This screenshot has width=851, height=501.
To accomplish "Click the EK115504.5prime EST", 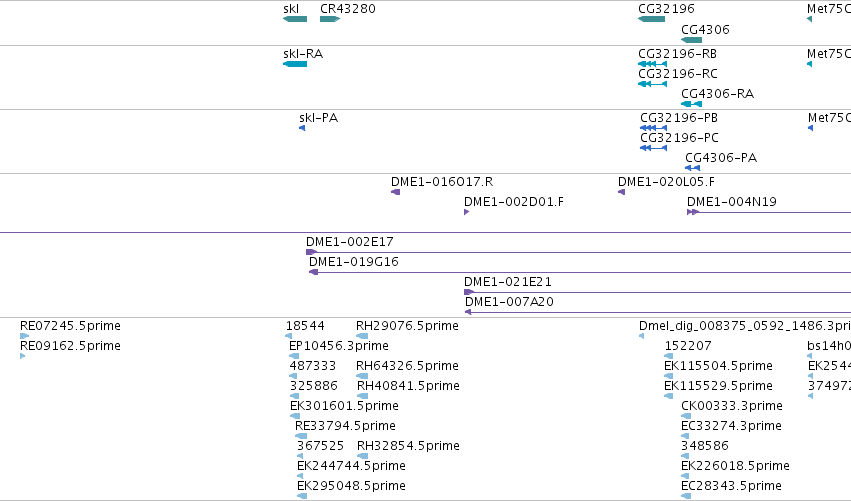I will click(669, 376).
